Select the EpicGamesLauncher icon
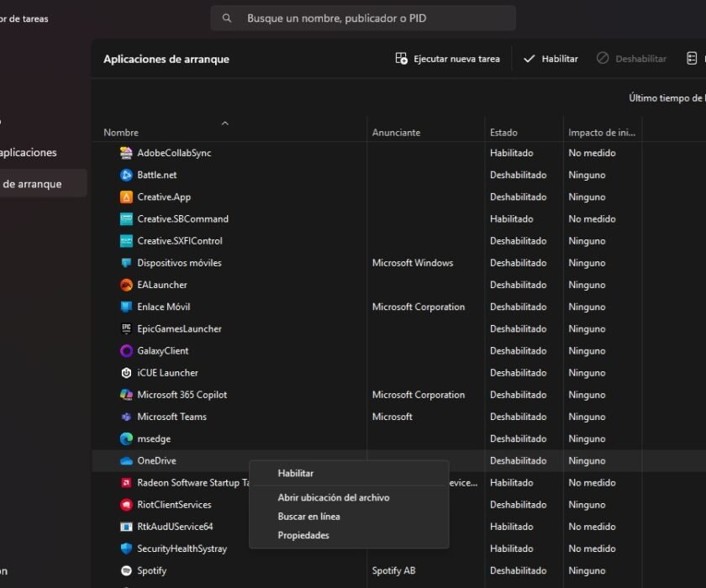This screenshot has height=588, width=706. coord(126,328)
